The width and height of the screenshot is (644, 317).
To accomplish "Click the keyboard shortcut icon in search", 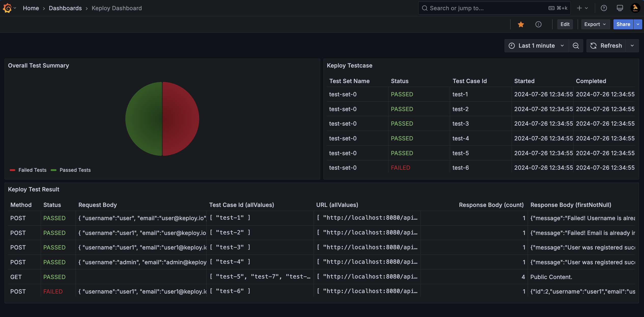I will pos(551,8).
